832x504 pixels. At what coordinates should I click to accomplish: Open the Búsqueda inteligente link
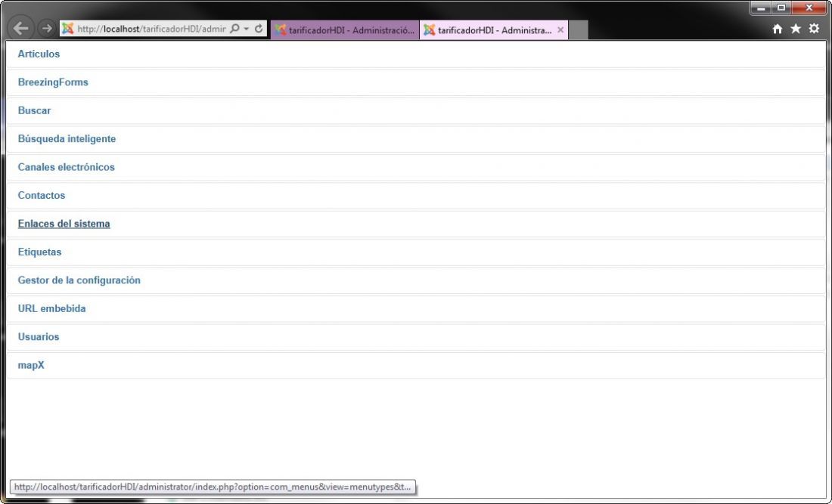[67, 139]
